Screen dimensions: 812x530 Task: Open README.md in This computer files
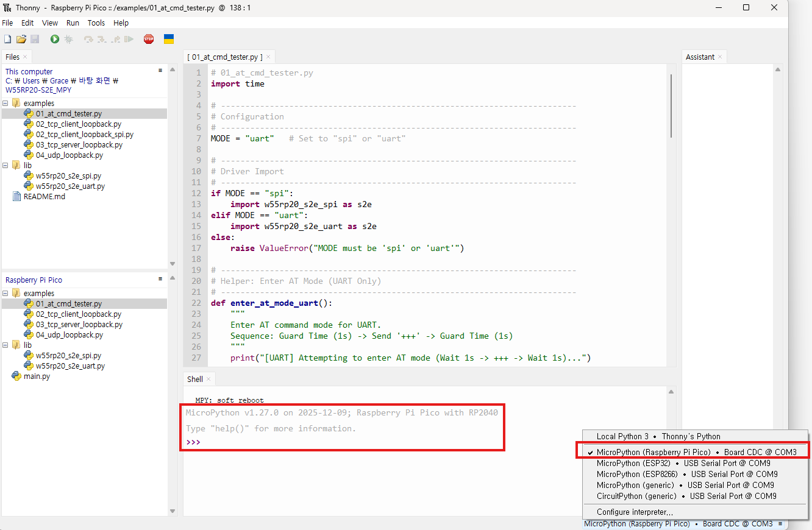pos(44,196)
